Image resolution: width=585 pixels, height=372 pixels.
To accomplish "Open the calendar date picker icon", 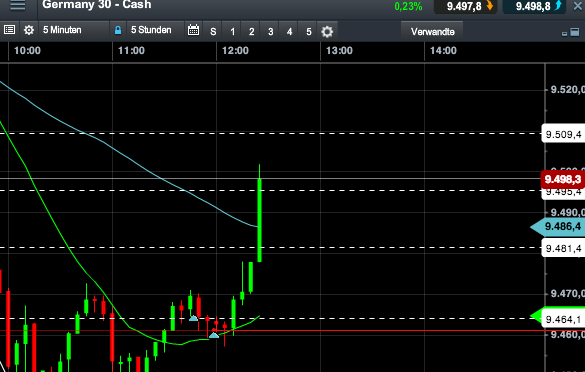I will point(193,30).
